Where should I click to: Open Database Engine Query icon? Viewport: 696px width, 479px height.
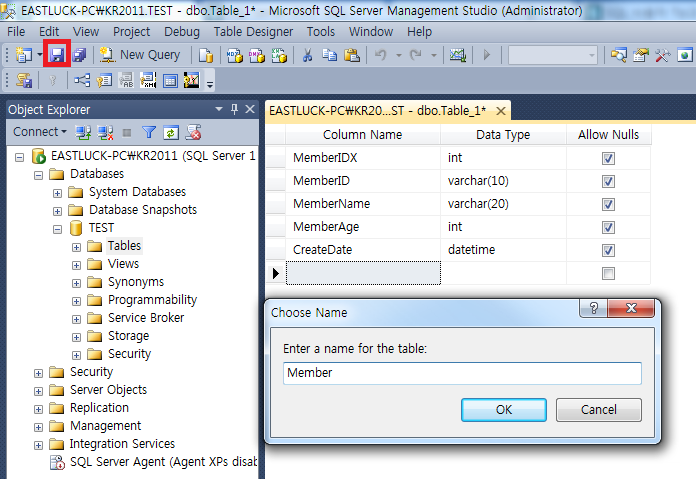point(206,55)
